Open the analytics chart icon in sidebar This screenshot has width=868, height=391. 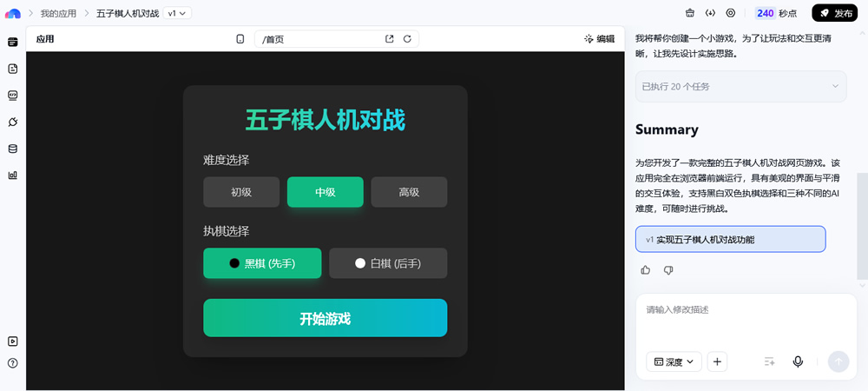tap(12, 175)
